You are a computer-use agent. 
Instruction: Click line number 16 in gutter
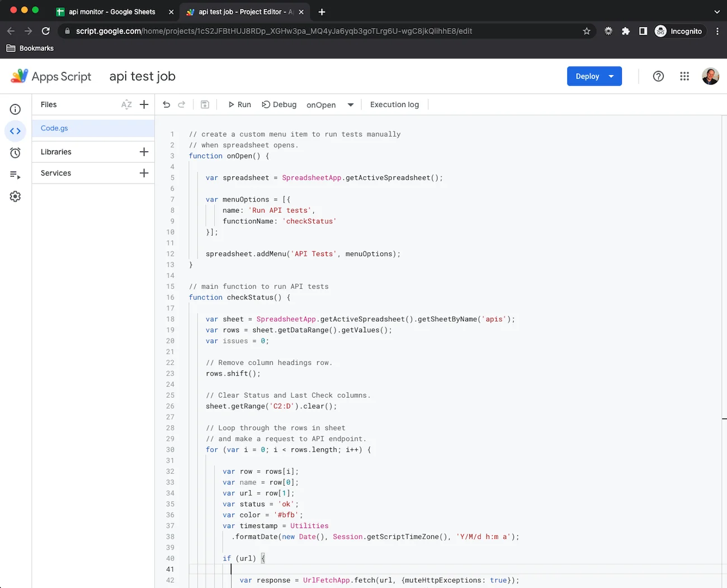click(x=170, y=298)
